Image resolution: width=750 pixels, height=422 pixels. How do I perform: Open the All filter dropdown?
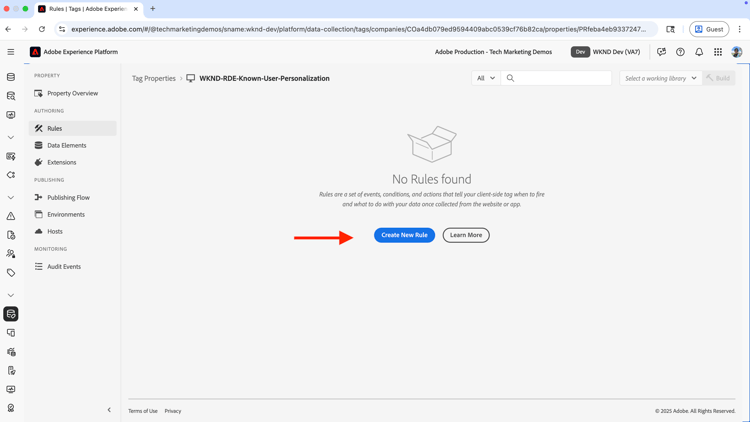[x=485, y=78]
